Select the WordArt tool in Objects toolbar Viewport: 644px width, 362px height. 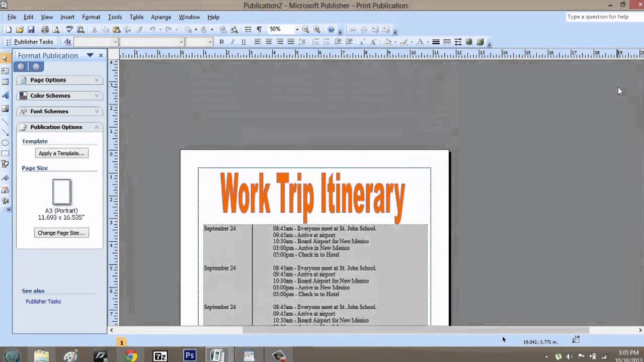5,95
